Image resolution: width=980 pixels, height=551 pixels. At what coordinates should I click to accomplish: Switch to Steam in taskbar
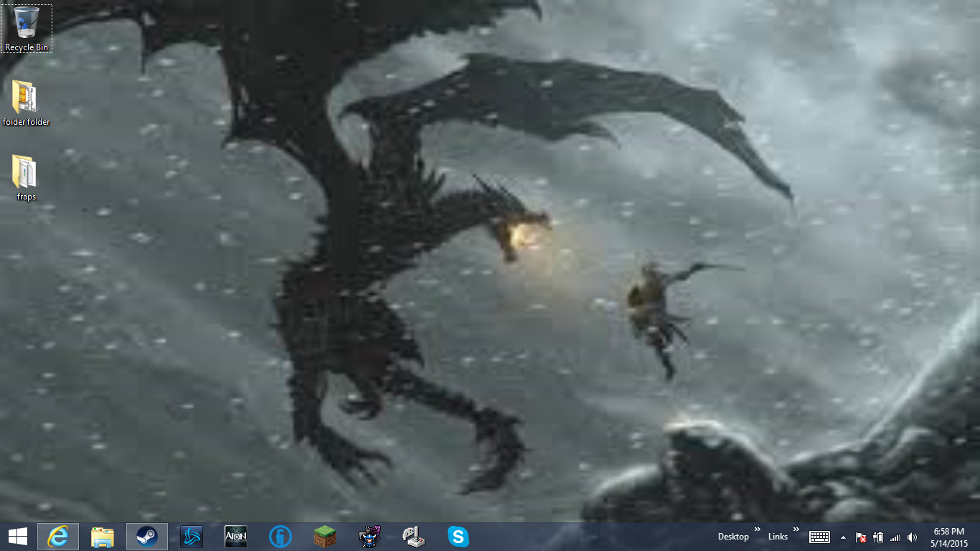click(147, 537)
